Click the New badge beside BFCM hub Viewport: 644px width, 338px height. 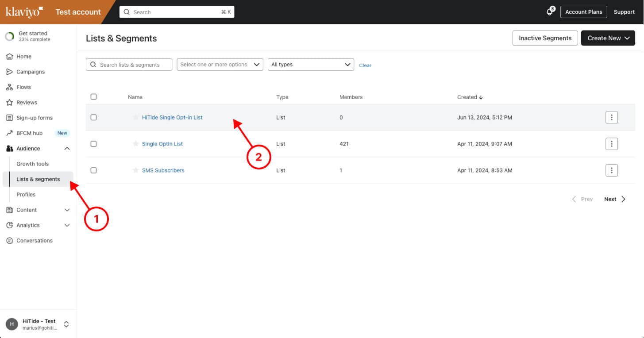(x=62, y=133)
